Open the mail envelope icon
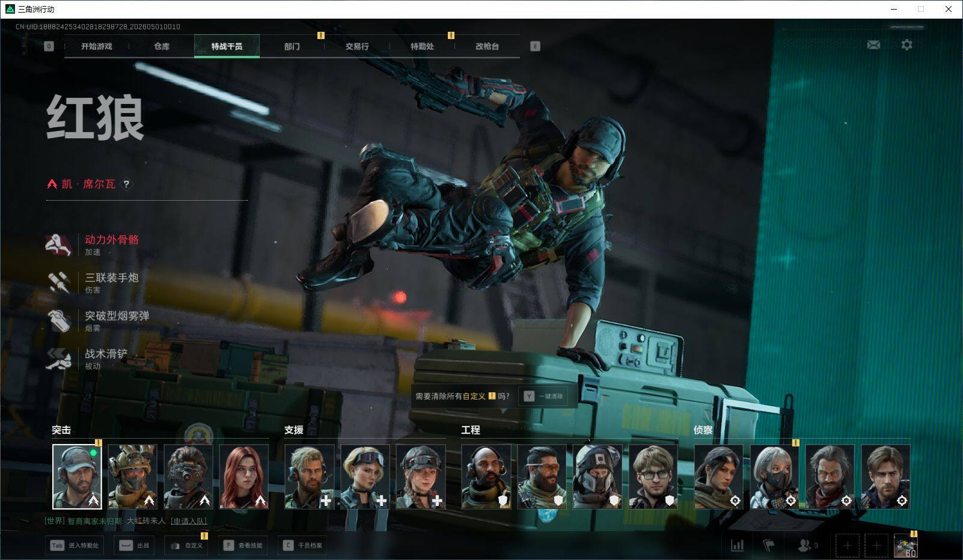 click(x=873, y=45)
